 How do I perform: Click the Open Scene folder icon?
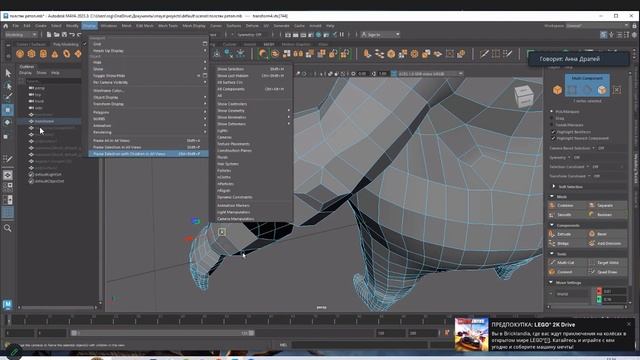point(56,35)
